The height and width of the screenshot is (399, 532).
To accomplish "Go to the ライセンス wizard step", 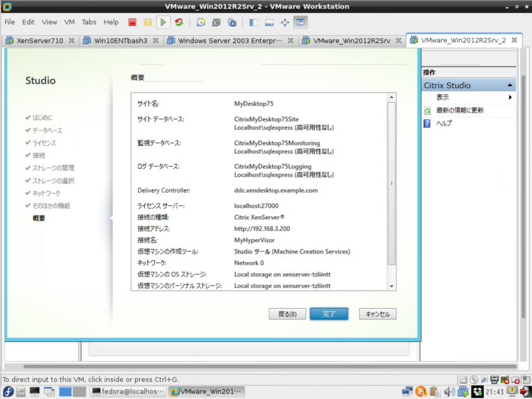I will pos(44,143).
